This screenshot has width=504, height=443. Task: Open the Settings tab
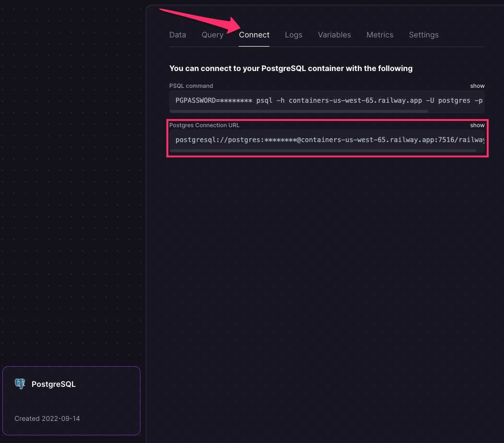[424, 35]
